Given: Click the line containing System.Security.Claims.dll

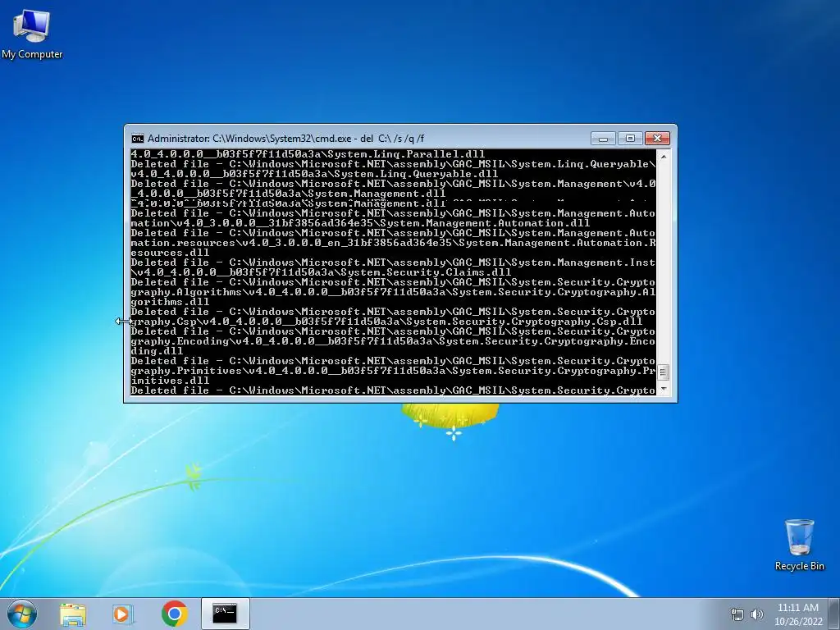Looking at the screenshot, I should tap(321, 272).
